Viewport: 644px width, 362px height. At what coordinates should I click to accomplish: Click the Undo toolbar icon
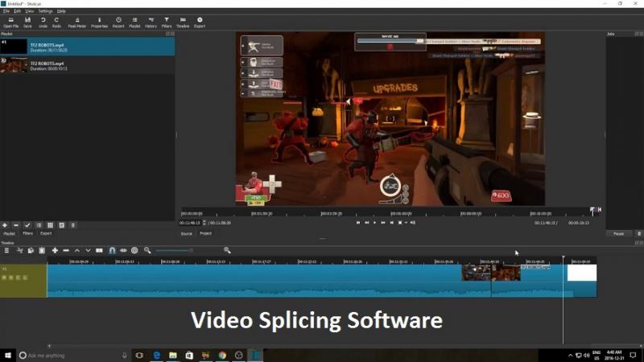pos(43,23)
